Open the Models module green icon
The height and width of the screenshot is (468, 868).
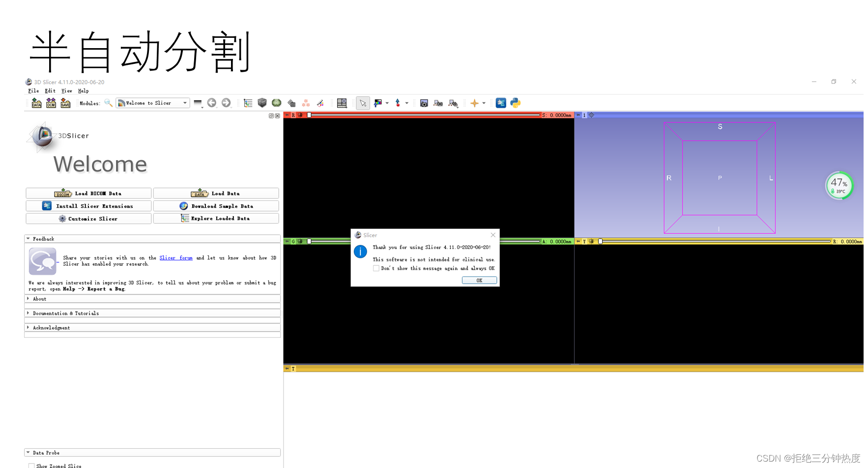click(277, 103)
